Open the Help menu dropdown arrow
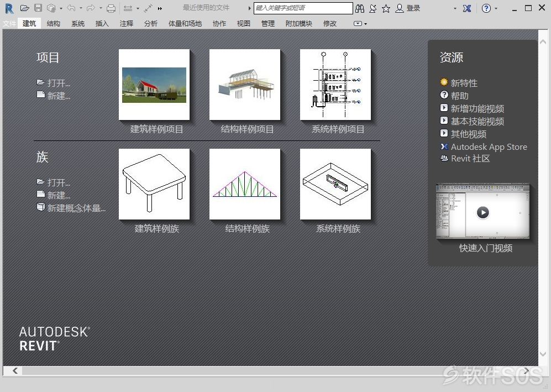The width and height of the screenshot is (551, 392). (496, 8)
